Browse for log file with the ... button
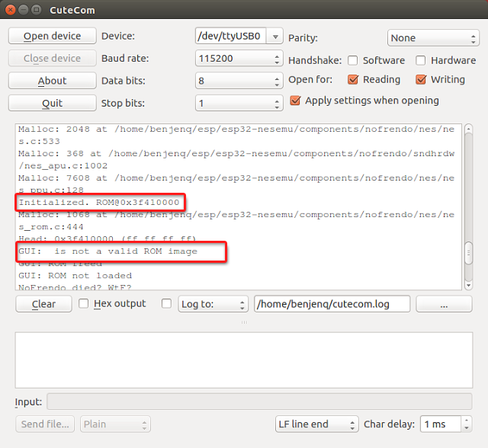Screen dimensions: 488x448 [444, 304]
